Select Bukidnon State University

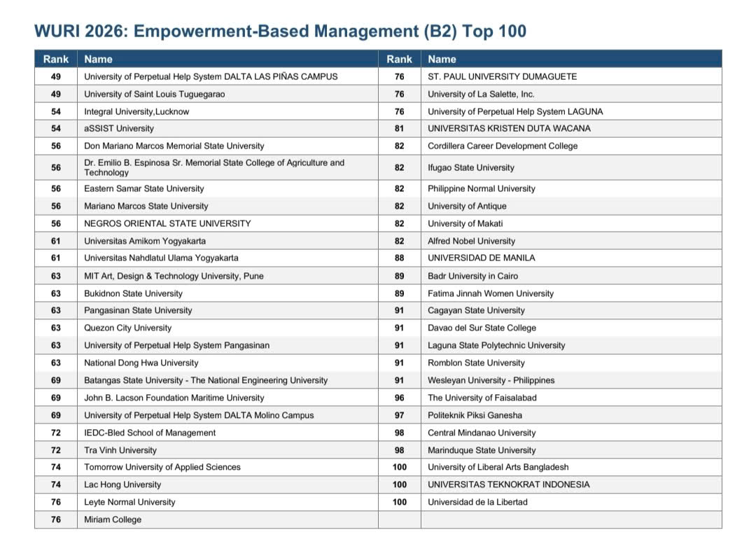(x=133, y=293)
